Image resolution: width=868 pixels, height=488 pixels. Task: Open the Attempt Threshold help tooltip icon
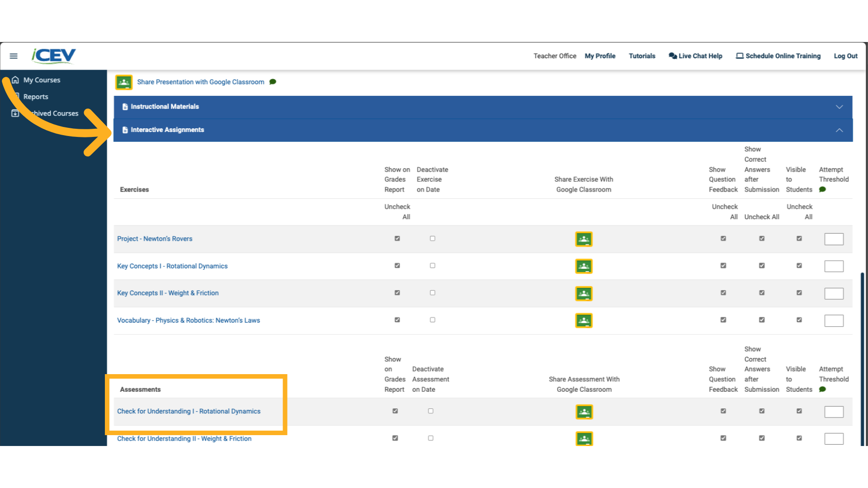(x=823, y=189)
